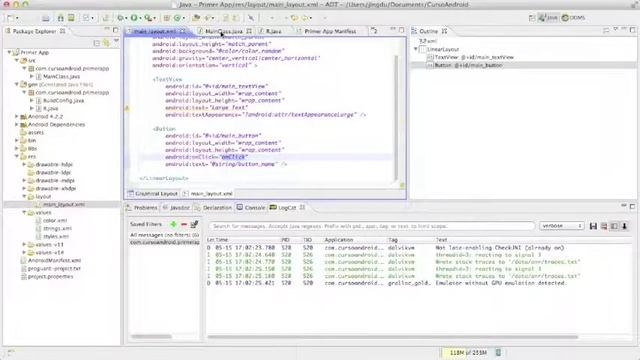Click the green Run toolbar button
Viewport: 640px width, 360px height.
(x=134, y=18)
